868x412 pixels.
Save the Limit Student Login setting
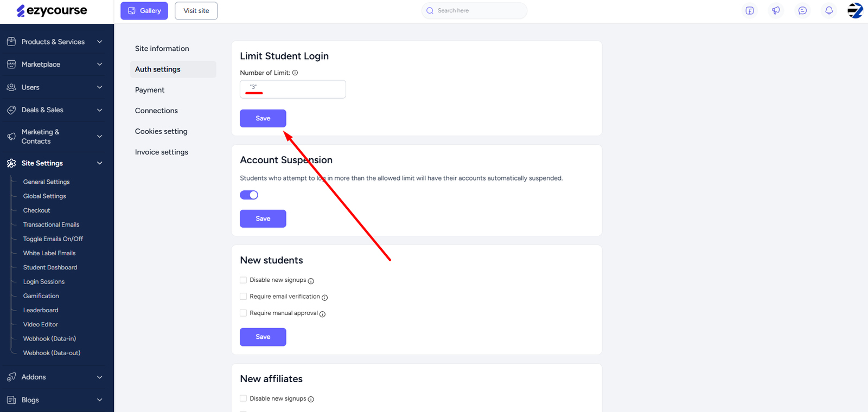(263, 118)
